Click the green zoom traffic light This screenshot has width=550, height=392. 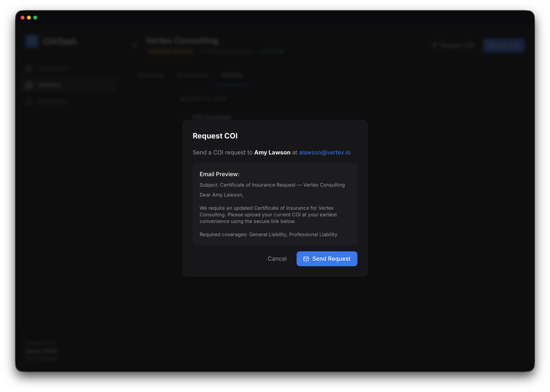point(35,17)
